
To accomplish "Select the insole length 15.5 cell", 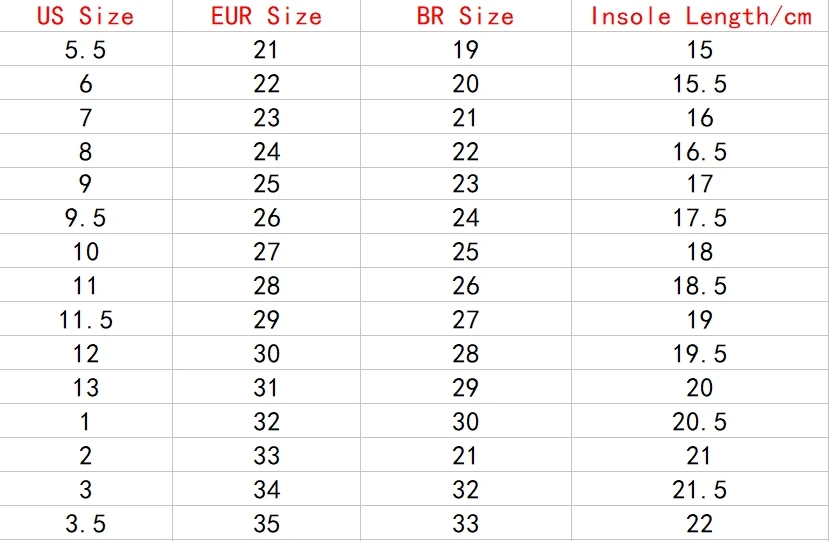I will coord(700,83).
